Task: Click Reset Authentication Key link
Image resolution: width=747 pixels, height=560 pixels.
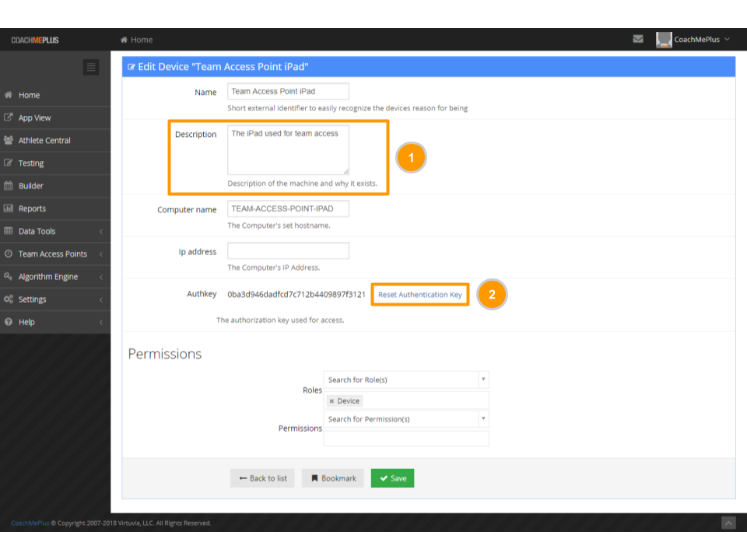Action: (x=419, y=295)
